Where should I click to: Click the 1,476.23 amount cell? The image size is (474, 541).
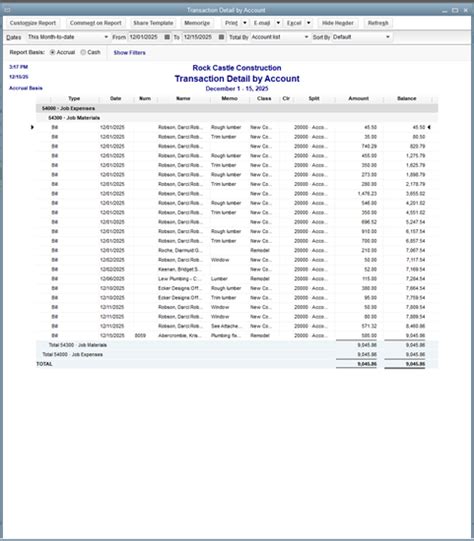[367, 194]
